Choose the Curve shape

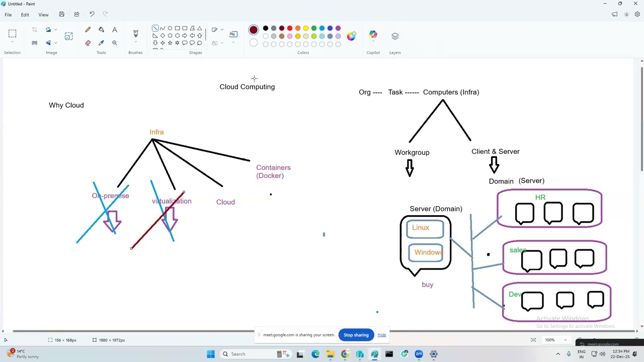point(163,28)
